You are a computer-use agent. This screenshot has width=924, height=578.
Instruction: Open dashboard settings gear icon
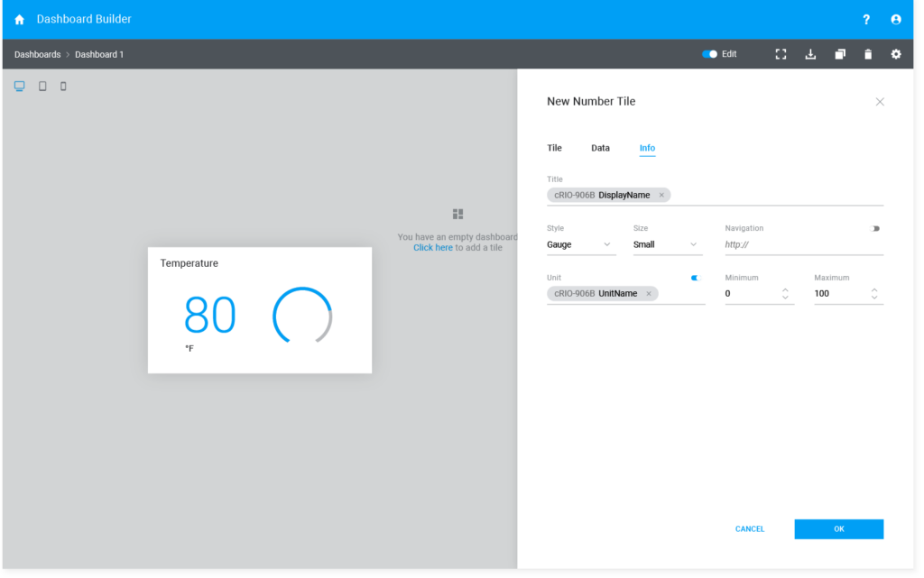click(896, 54)
